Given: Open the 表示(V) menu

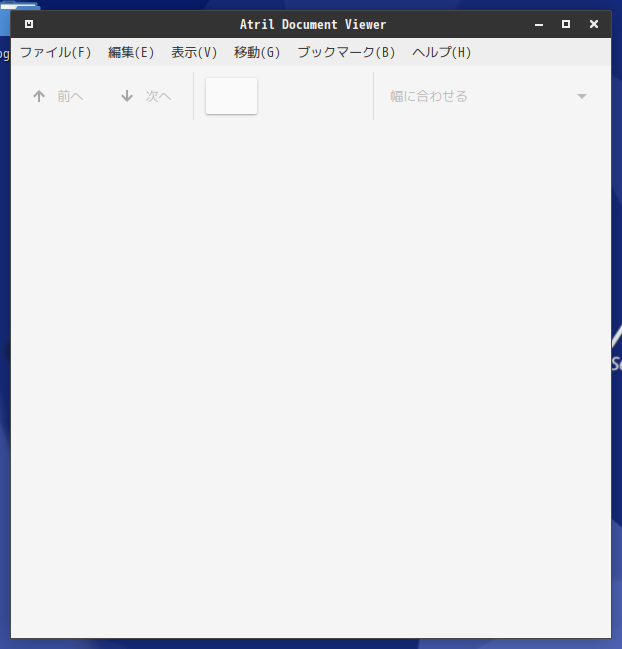Looking at the screenshot, I should pos(194,53).
